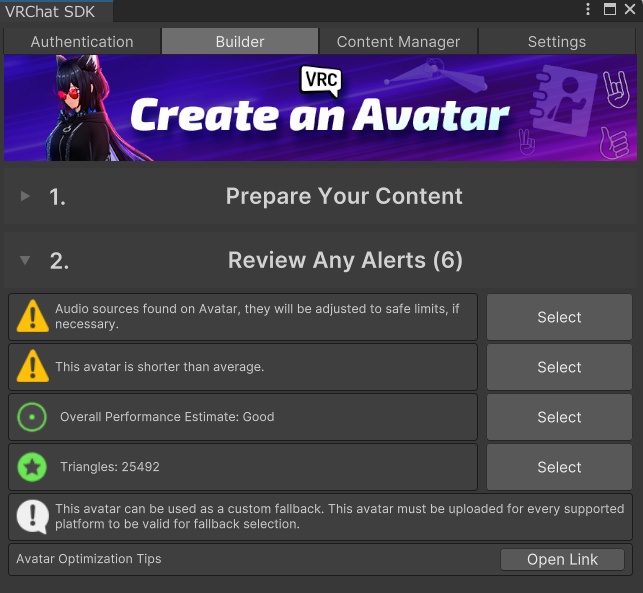Click the custom fallback info bubble icon
Viewport: 643px width, 593px height.
(33, 517)
